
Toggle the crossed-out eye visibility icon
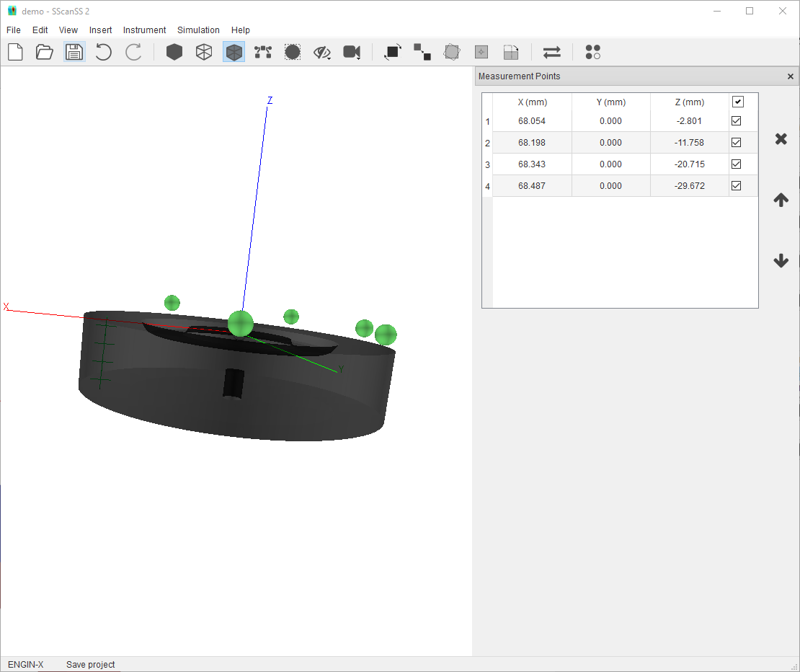tap(322, 52)
